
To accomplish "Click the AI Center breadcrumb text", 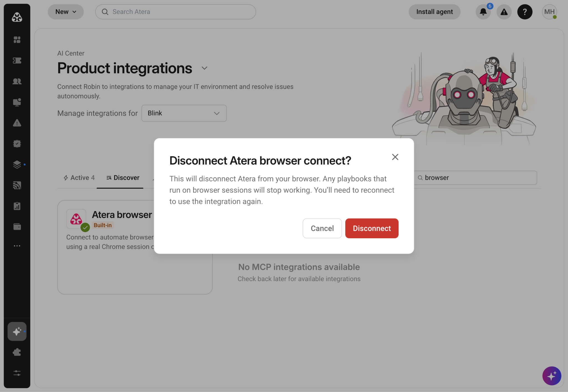I will 71,53.
